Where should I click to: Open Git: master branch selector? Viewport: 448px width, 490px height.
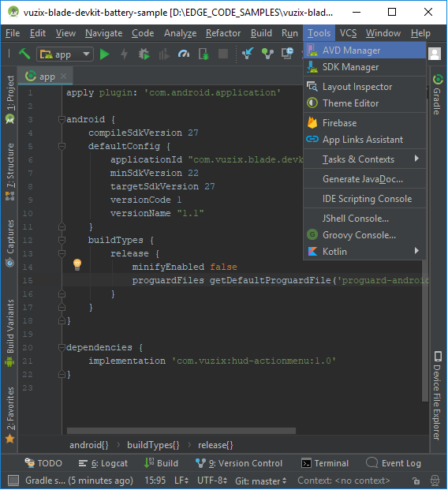point(260,481)
